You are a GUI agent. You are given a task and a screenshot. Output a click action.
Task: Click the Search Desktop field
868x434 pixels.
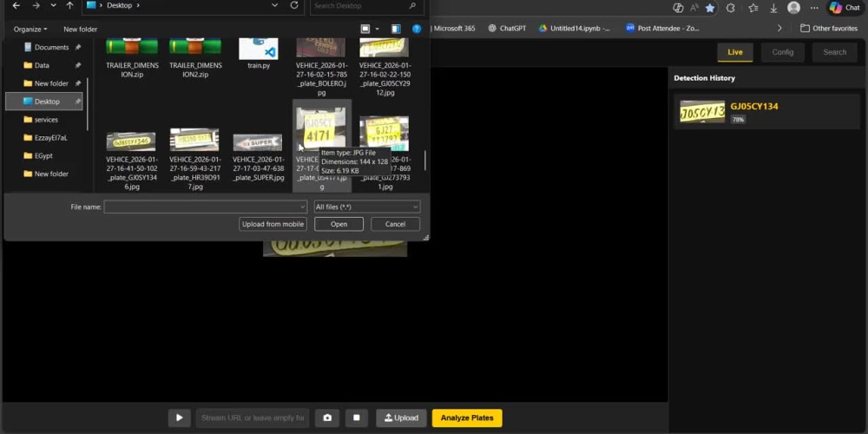366,6
